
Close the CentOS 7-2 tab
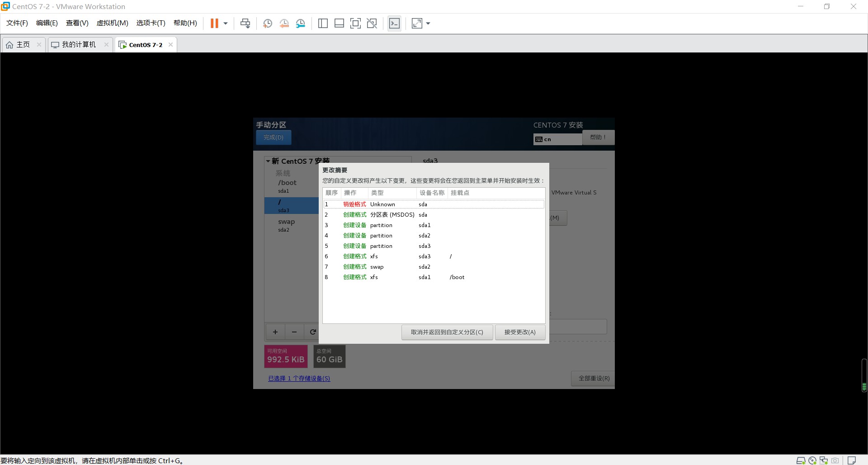(170, 44)
